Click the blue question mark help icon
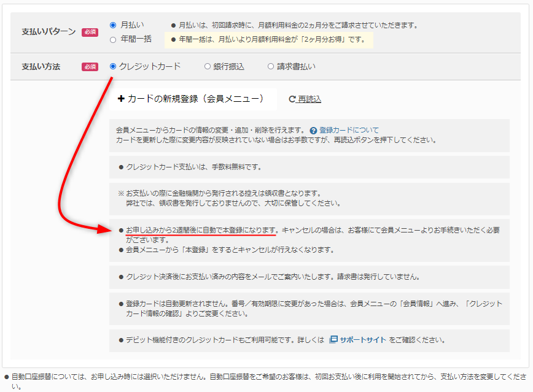Image resolution: width=533 pixels, height=392 pixels. (313, 131)
